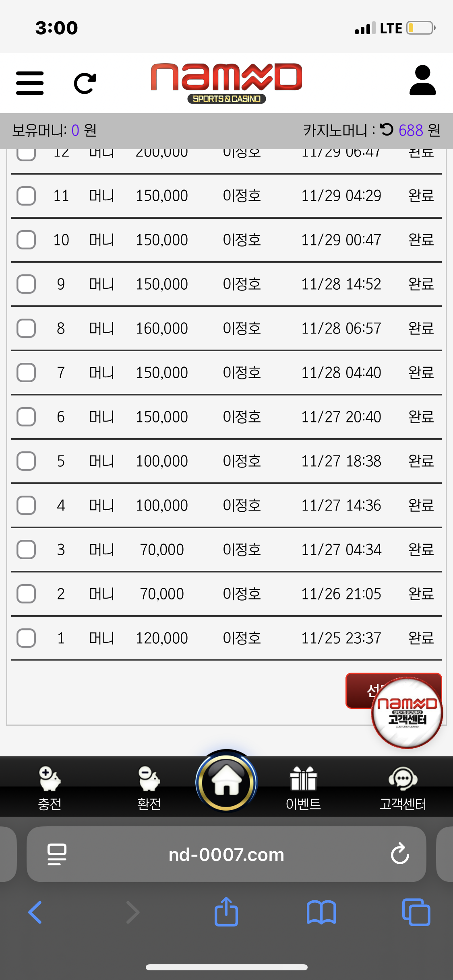Tick the checkbox for row 1
Screen dimensions: 453x980
point(26,638)
